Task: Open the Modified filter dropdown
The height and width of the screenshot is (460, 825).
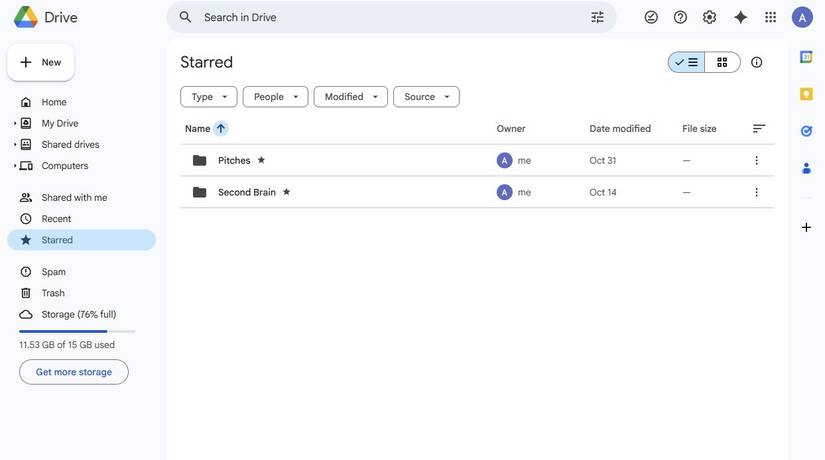Action: 350,97
